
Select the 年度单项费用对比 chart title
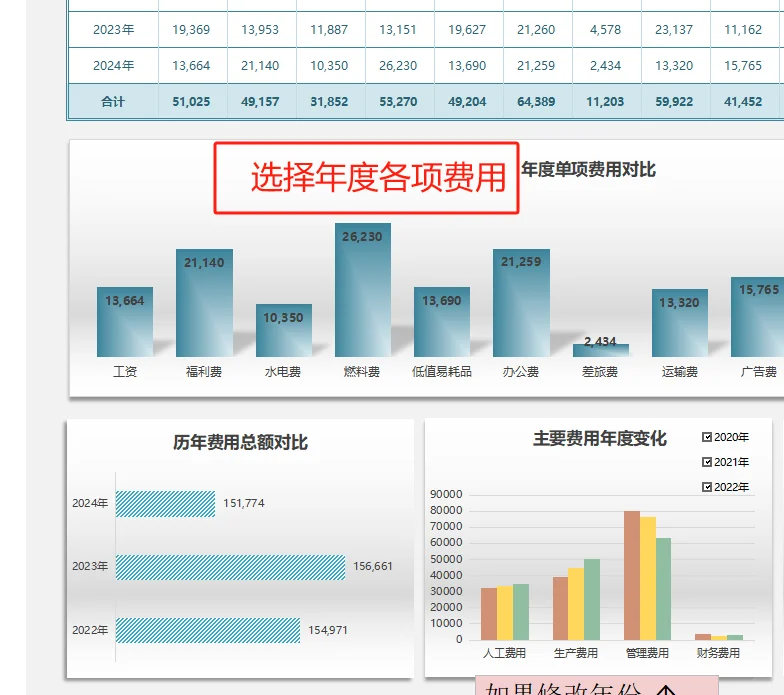click(x=588, y=170)
